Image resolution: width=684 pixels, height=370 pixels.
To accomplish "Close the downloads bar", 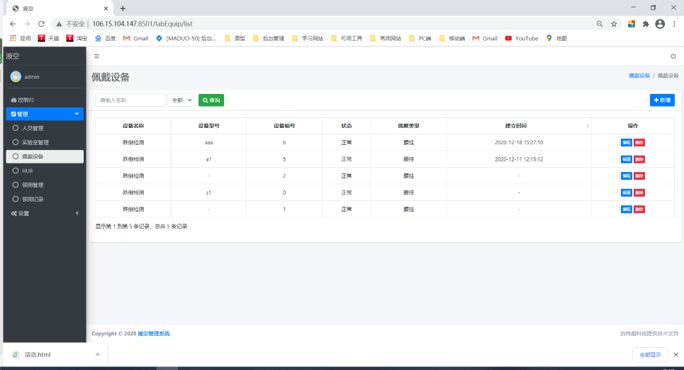I will tap(676, 355).
